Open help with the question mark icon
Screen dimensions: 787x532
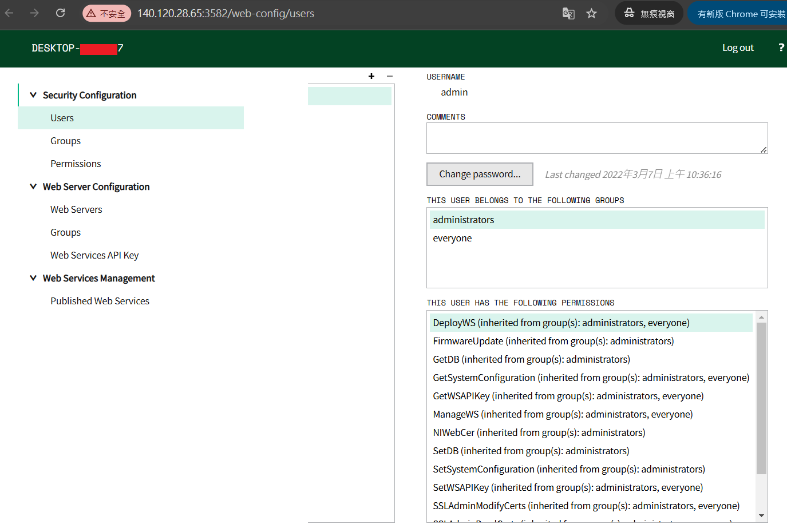coord(781,47)
